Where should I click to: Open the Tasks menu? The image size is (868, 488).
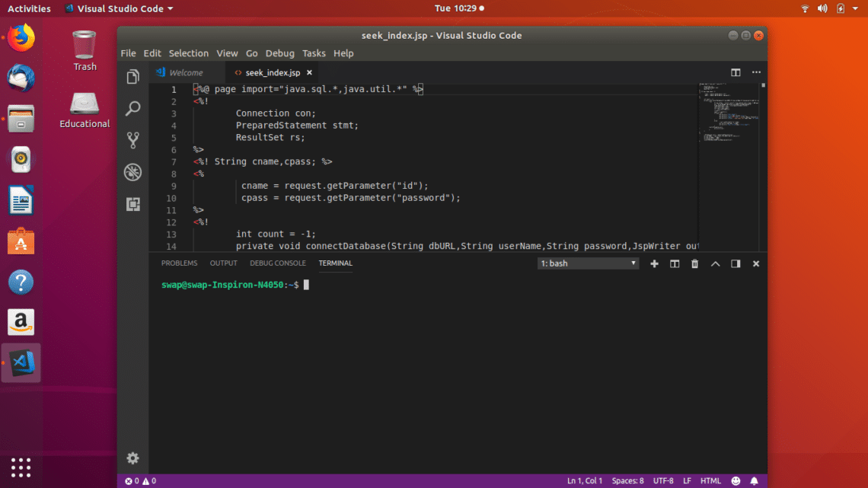click(314, 53)
